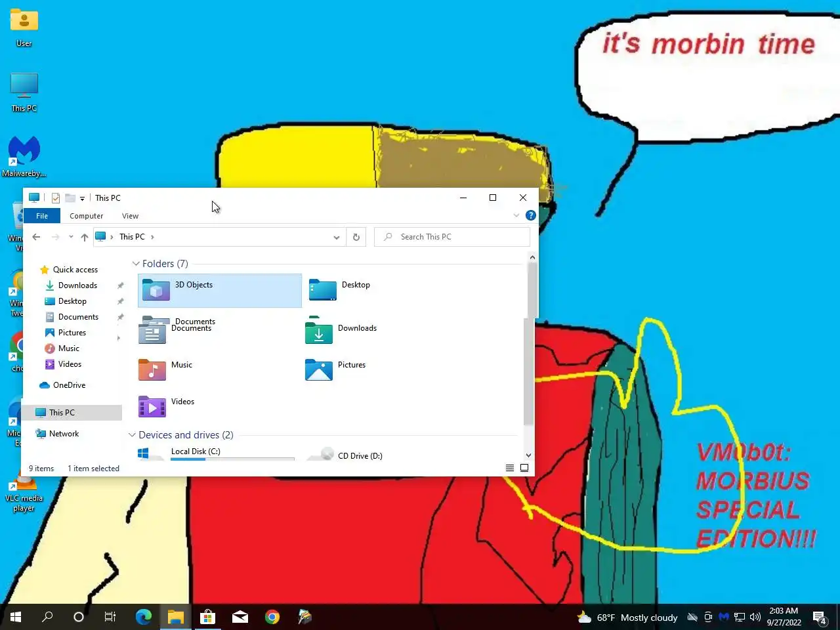840x630 pixels.
Task: Open weather widget showing 68°F Mostly cloudy
Action: point(627,618)
